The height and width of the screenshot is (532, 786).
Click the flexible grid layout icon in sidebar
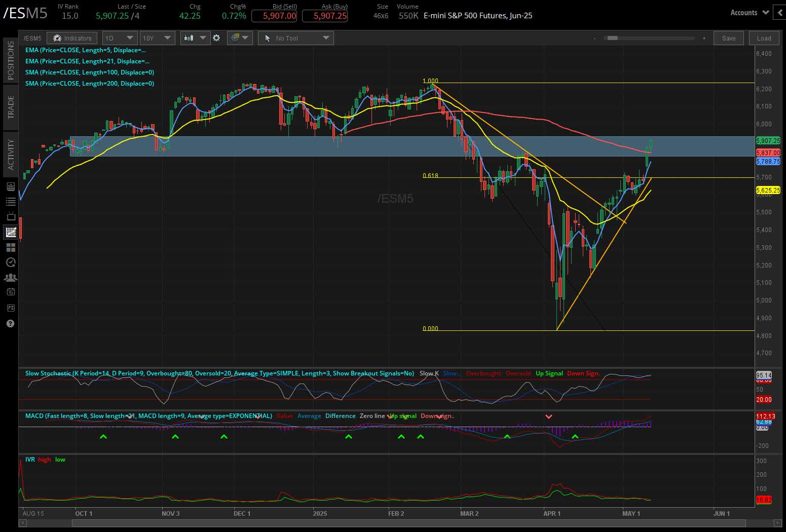pos(10,247)
